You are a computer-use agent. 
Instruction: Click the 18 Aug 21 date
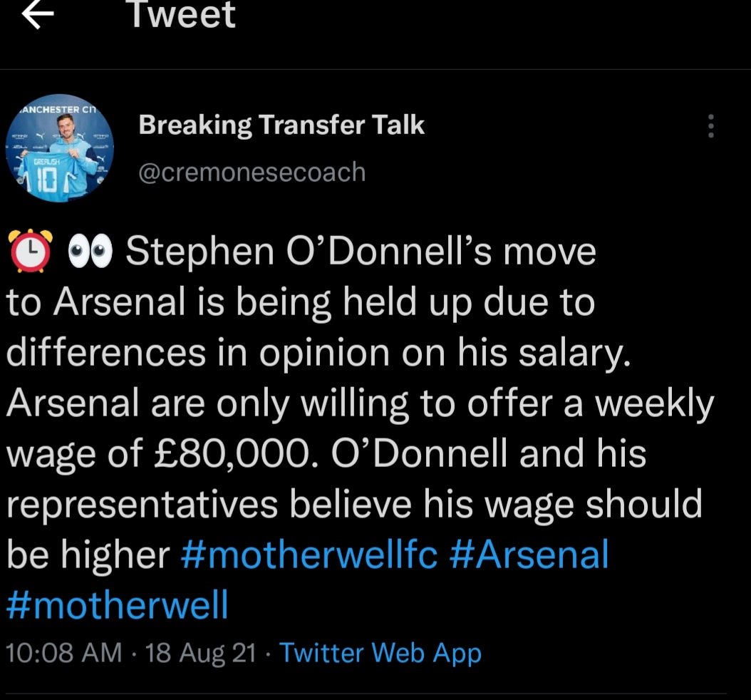click(x=200, y=653)
